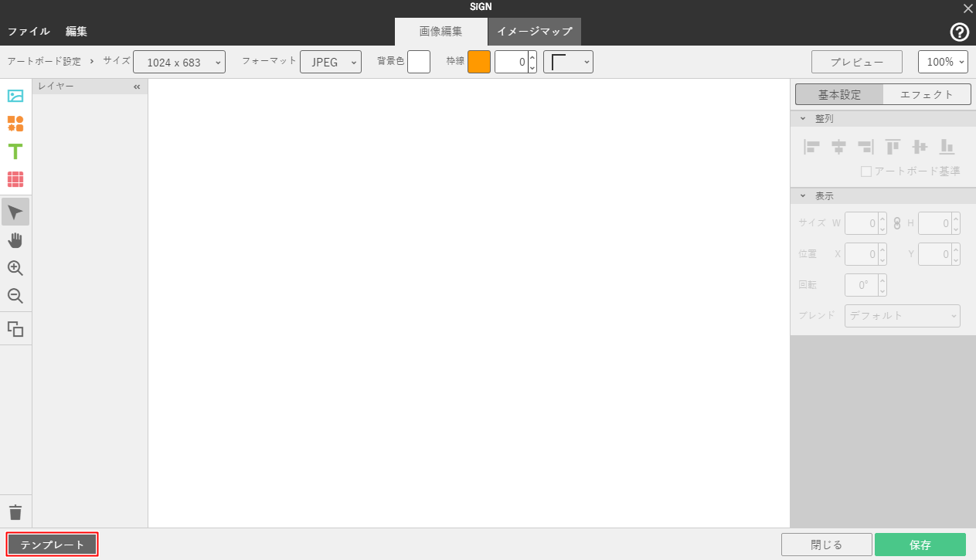
Task: Decrease the 枠線 width with down arrow
Action: [532, 67]
